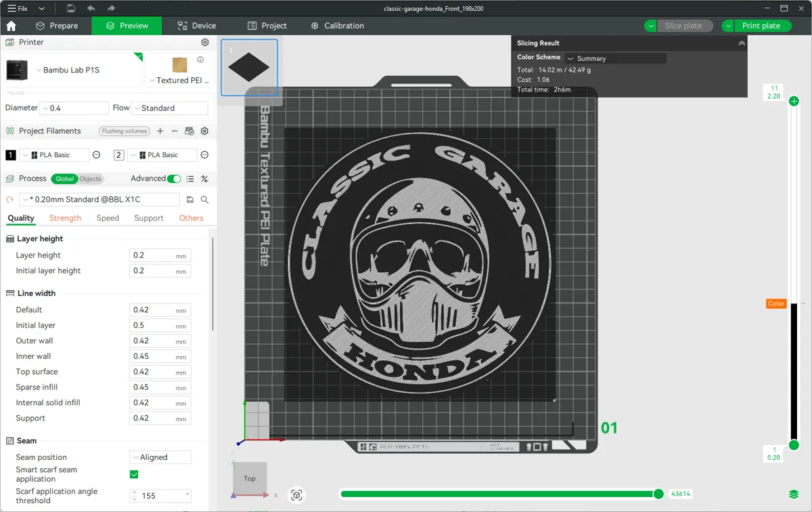Open the Color Scheme Summary dropdown
This screenshot has height=512, width=812.
616,58
